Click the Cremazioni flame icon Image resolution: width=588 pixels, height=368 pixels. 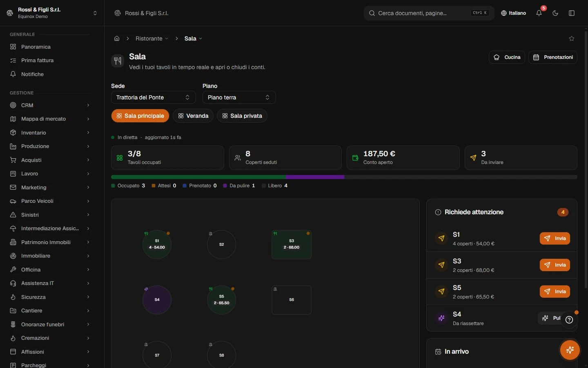[x=13, y=338]
